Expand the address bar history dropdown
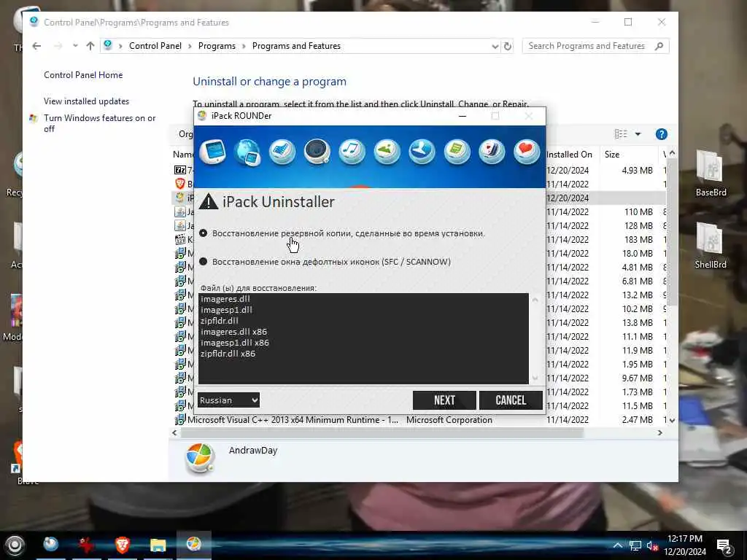 (495, 46)
